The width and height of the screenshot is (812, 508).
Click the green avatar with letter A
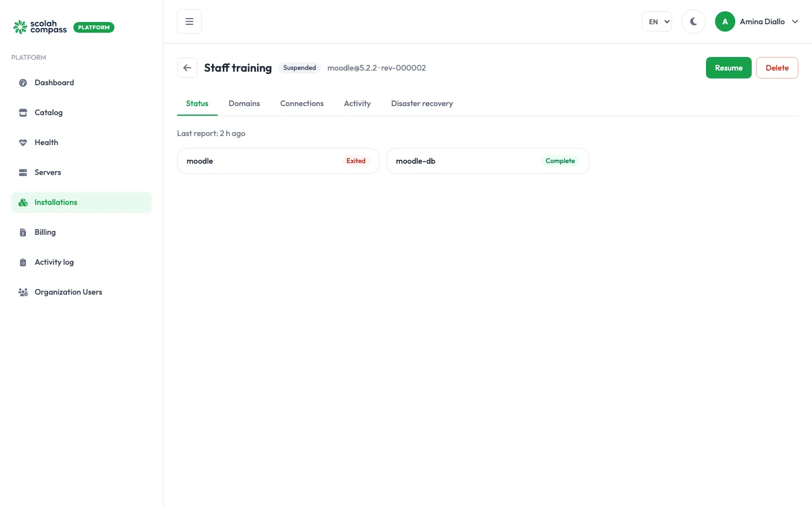pyautogui.click(x=725, y=21)
